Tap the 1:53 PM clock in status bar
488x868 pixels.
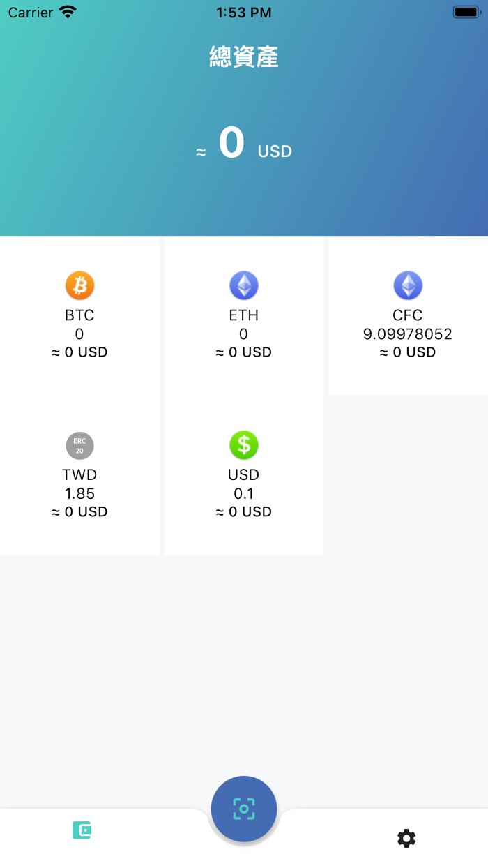click(x=243, y=11)
